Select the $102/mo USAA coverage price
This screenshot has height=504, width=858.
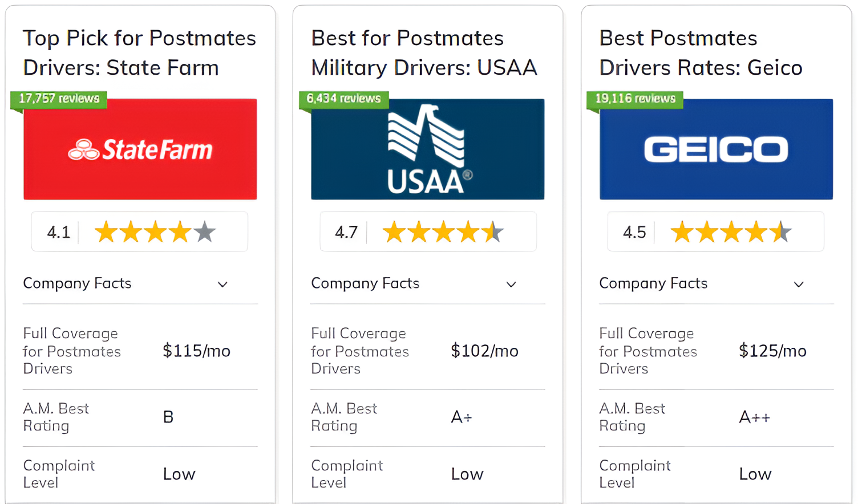[x=484, y=351]
